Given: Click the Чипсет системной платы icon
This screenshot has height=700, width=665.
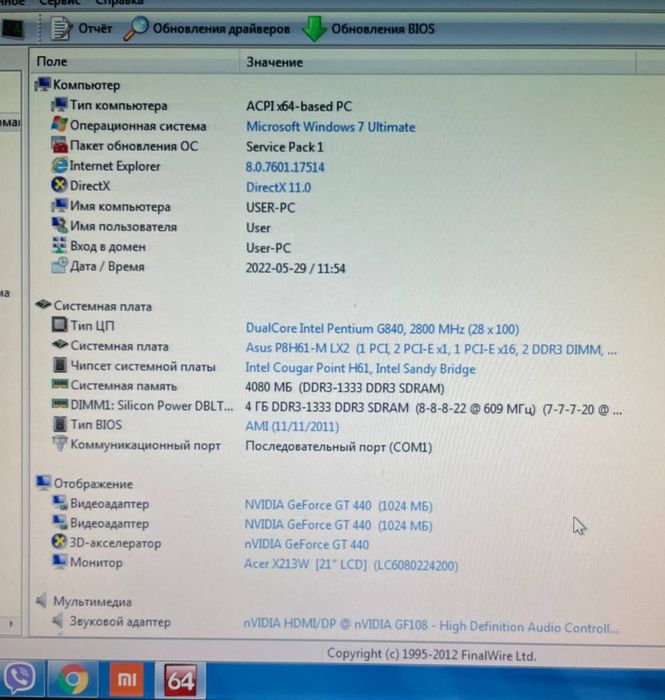Looking at the screenshot, I should [60, 365].
